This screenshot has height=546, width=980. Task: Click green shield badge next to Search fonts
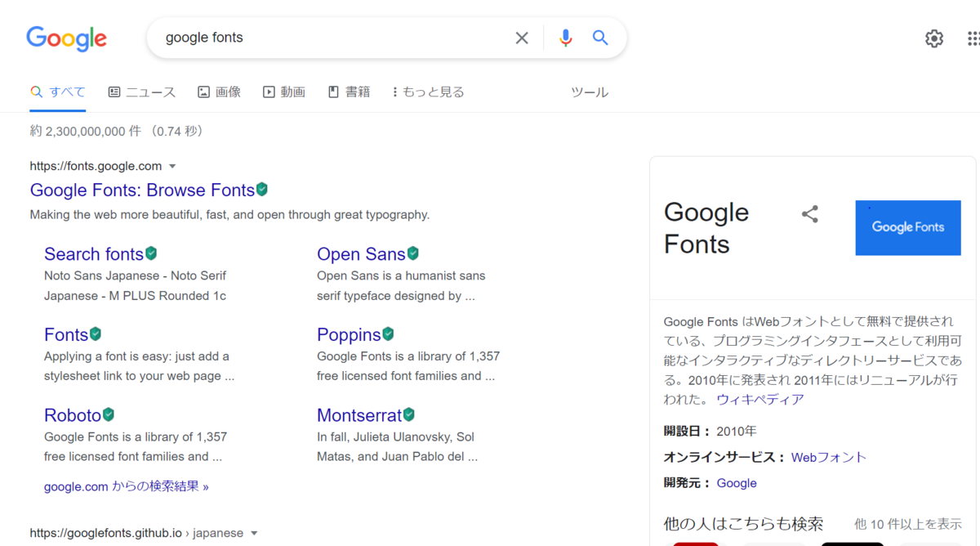tap(151, 253)
